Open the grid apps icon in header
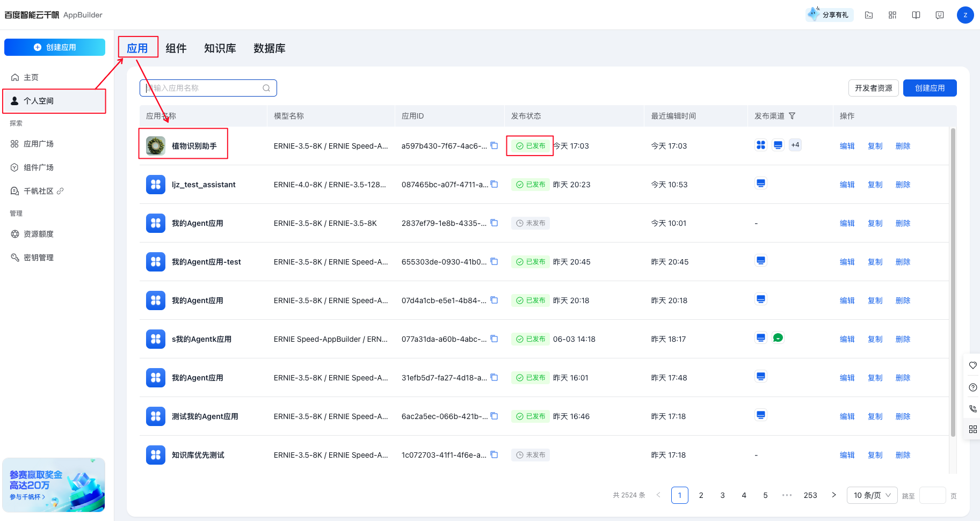 point(892,15)
